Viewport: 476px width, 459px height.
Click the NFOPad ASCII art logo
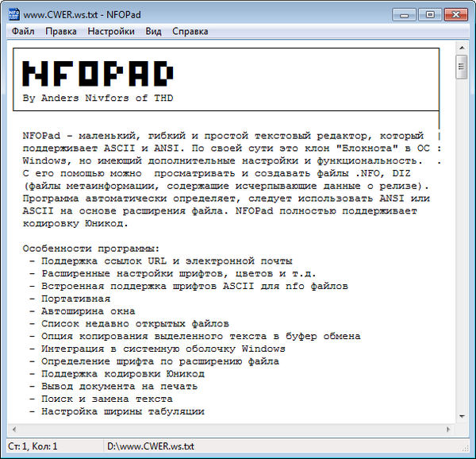[98, 74]
